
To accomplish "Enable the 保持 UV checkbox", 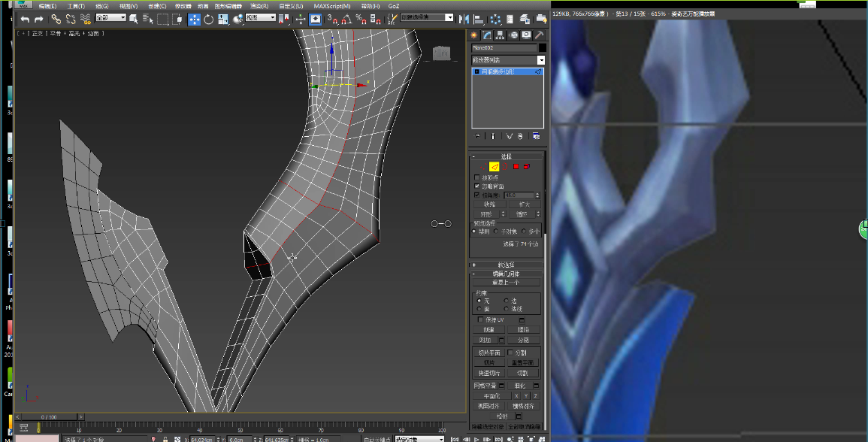I will point(480,319).
